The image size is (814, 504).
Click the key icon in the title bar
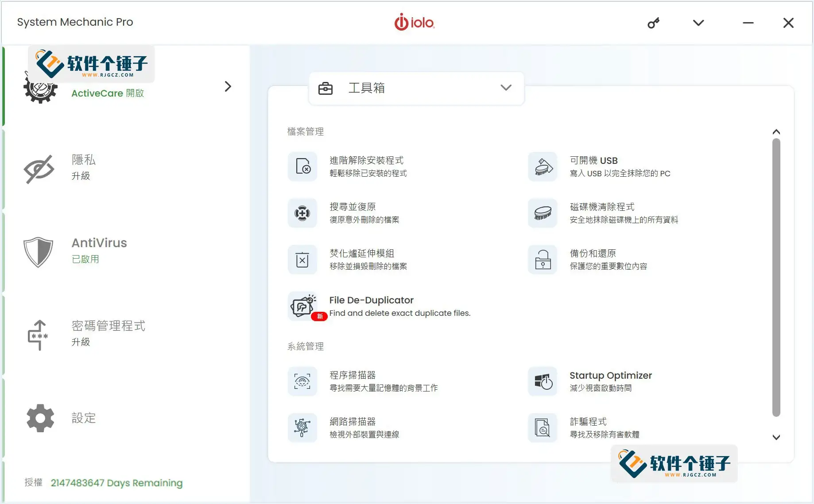[x=654, y=23]
